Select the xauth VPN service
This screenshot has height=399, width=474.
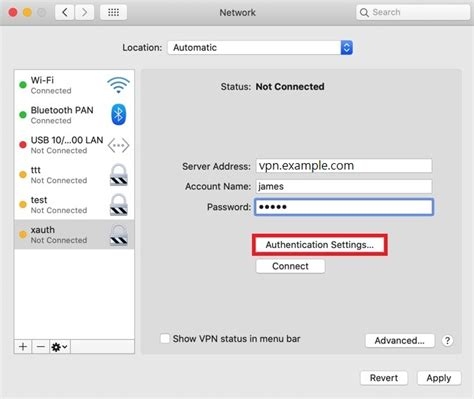coord(74,234)
